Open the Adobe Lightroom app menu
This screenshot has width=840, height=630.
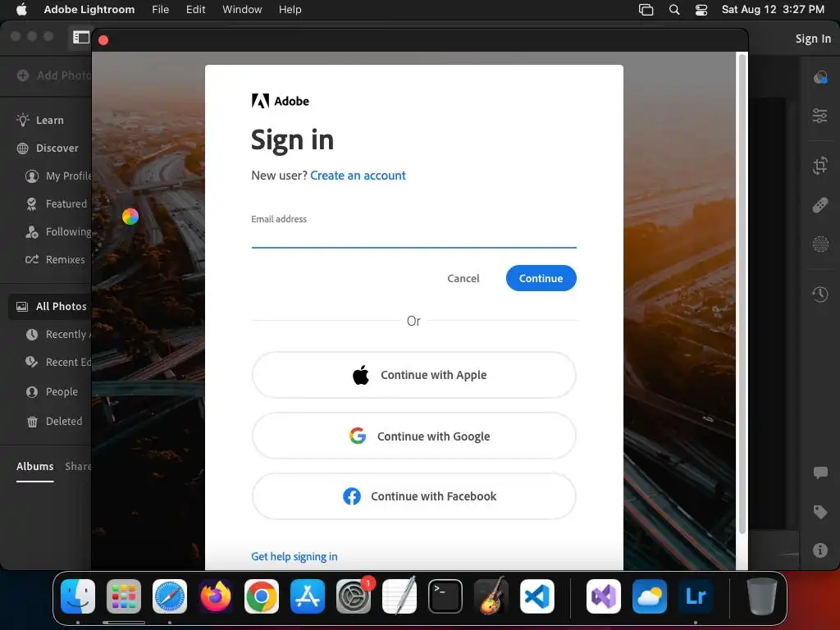tap(89, 10)
